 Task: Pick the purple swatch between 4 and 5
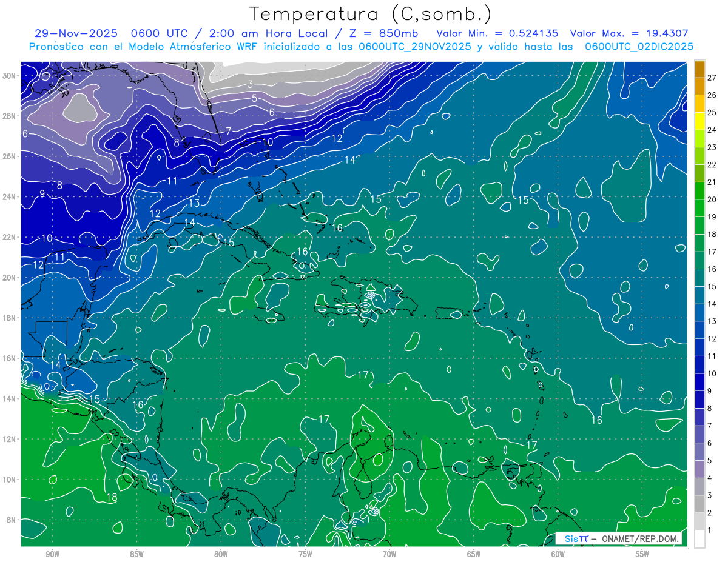(699, 469)
